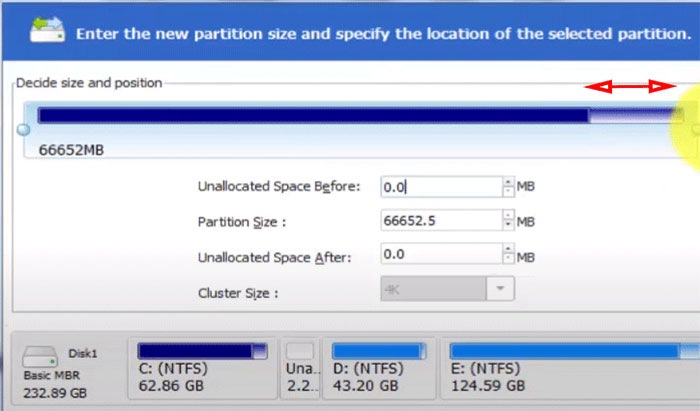700x411 pixels.
Task: Increase Partition Size with up arrow
Action: (x=508, y=215)
